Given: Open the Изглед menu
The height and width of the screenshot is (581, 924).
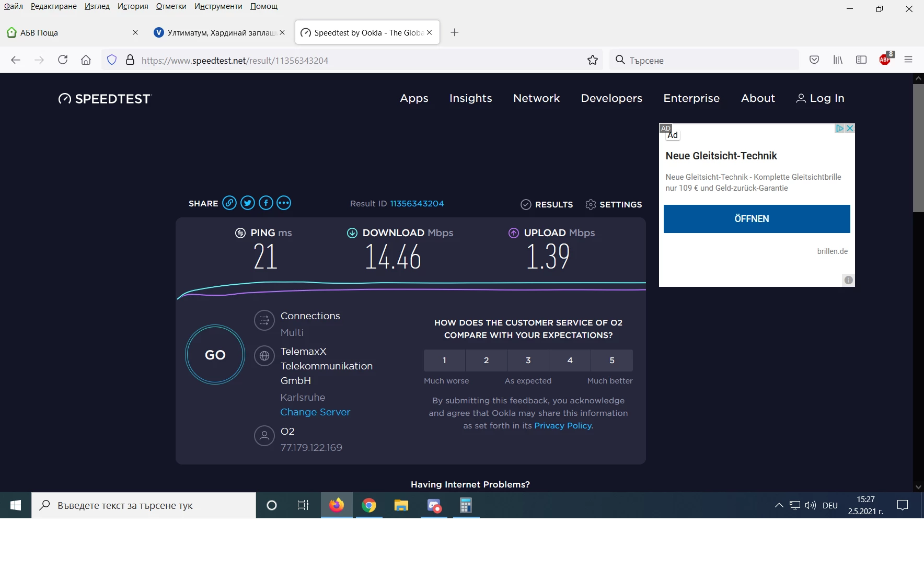Looking at the screenshot, I should tap(97, 6).
